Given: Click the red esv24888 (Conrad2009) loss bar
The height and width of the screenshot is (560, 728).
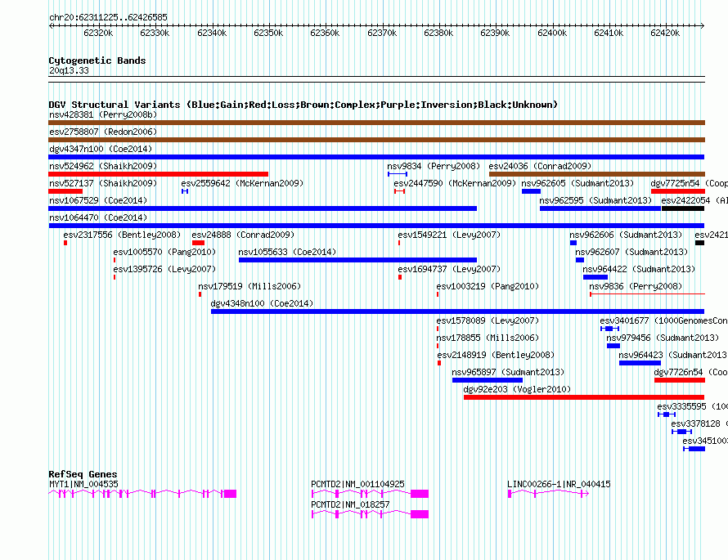Looking at the screenshot, I should 198,243.
